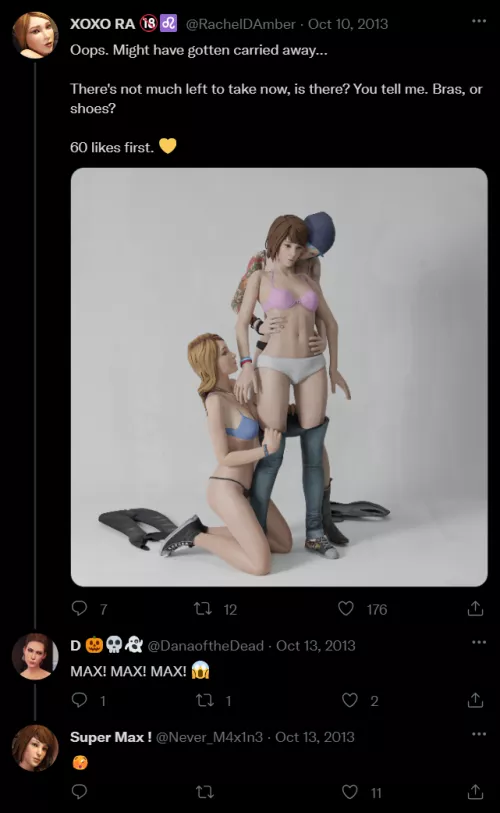Like the XOXO RA post with 176 likes
500x813 pixels.
tap(346, 608)
